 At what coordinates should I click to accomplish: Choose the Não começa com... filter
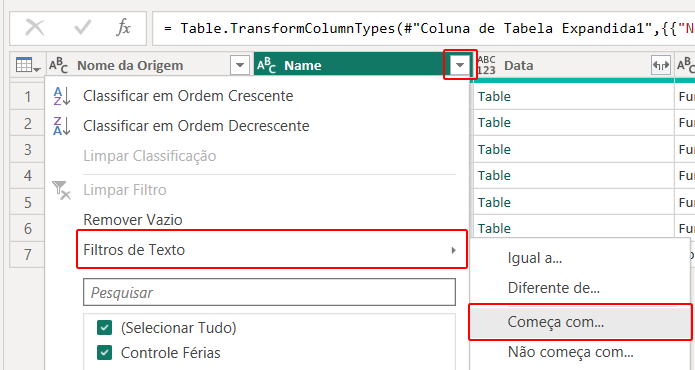[570, 352]
